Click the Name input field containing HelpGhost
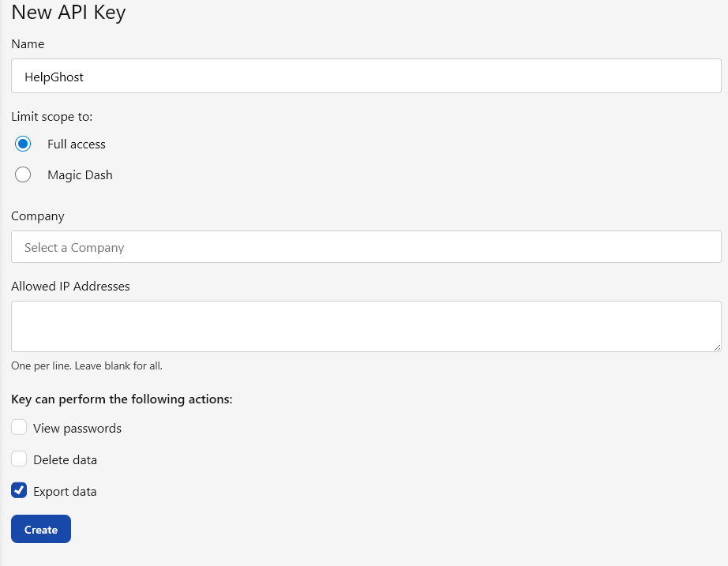Screen dimensions: 728x566 point(366,77)
